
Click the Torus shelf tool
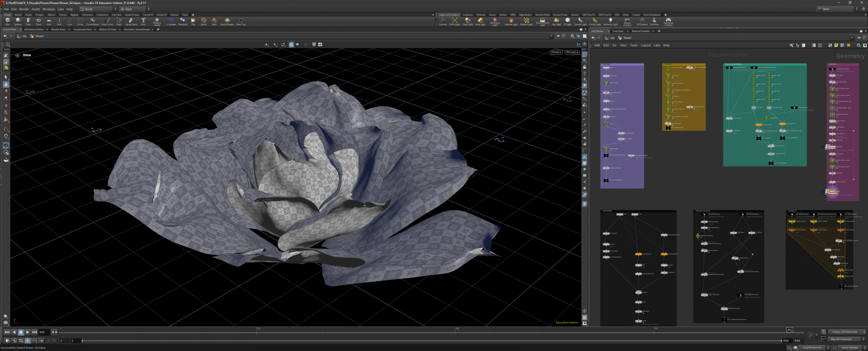coord(38,21)
